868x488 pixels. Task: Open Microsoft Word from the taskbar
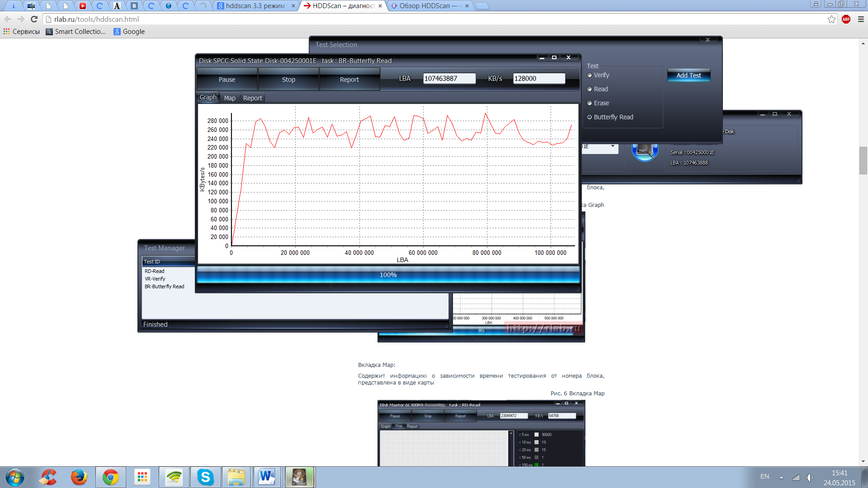coord(267,477)
